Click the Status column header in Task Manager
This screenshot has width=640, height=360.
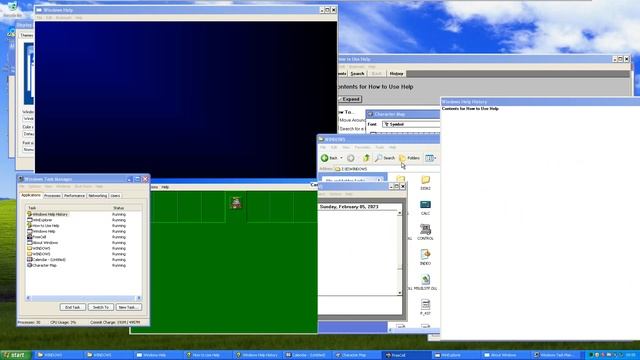click(x=126, y=208)
